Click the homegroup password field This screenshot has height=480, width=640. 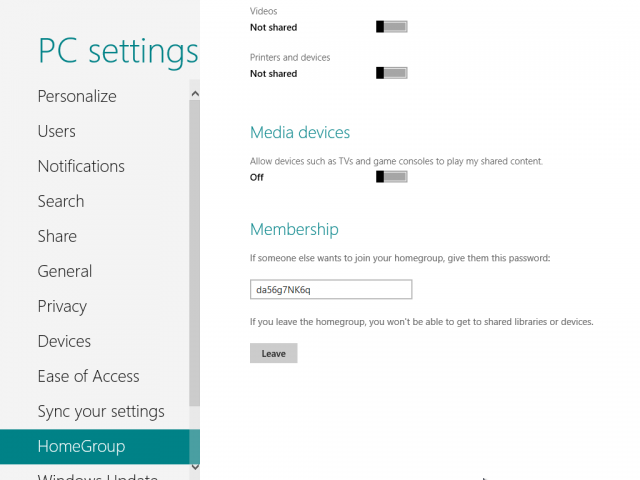(331, 289)
